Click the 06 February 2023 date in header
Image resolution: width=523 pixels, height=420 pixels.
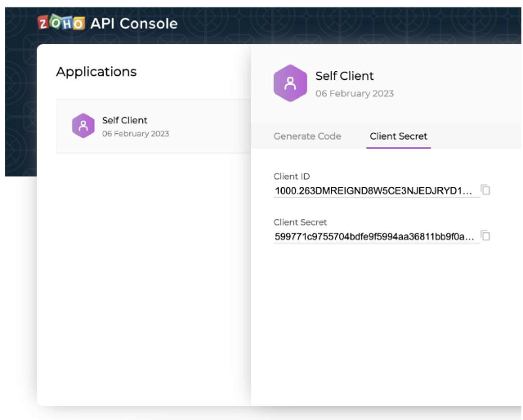355,93
